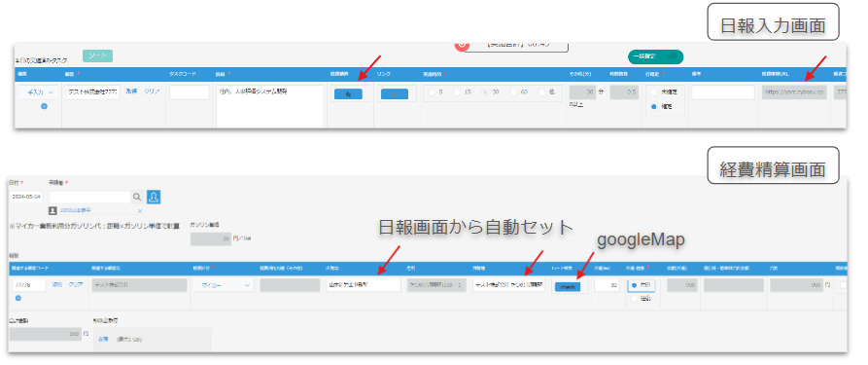Click the blue リンク column button

(x=395, y=94)
